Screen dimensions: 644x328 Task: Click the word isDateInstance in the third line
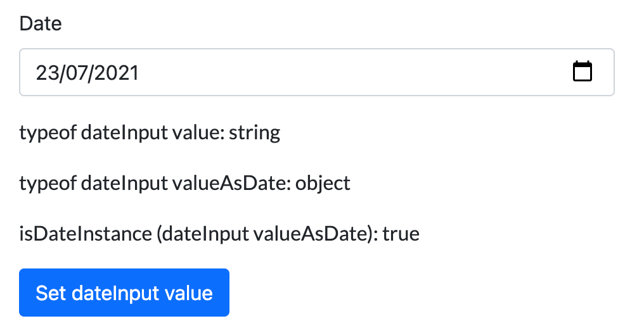(86, 234)
